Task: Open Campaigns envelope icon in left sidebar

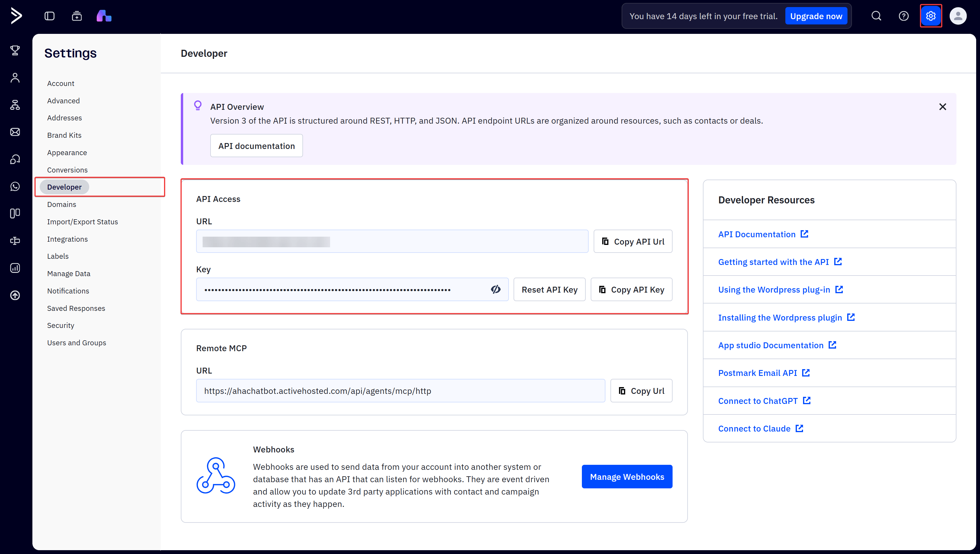Action: 15,132
